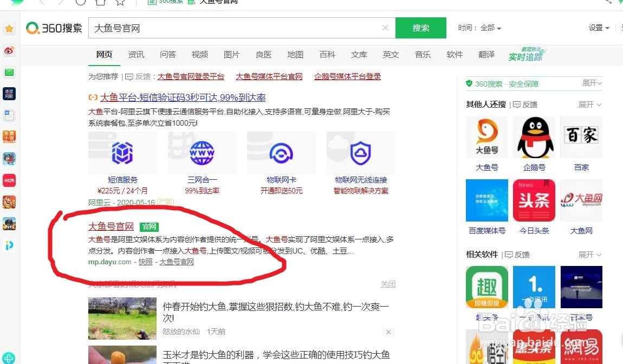Expand the 360搜索 安全保障 panel

[x=592, y=83]
